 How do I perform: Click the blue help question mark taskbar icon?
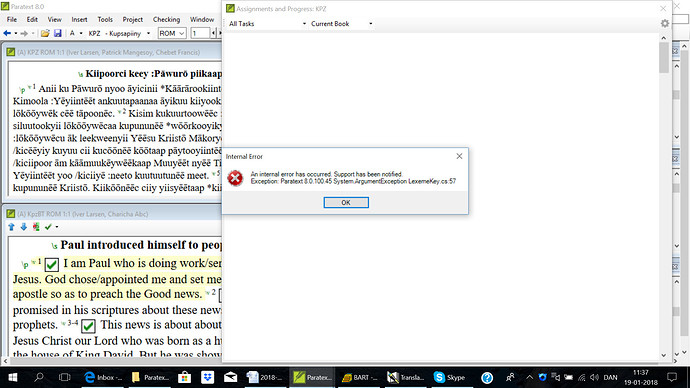487,377
